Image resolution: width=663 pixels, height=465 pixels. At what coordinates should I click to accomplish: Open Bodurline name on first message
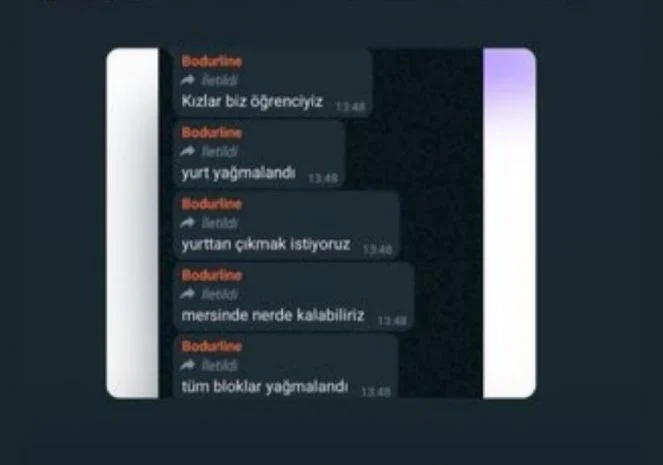coord(212,62)
